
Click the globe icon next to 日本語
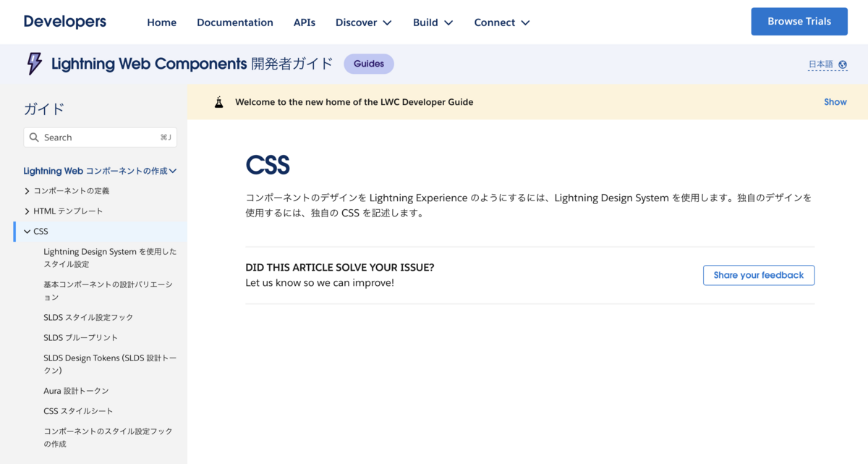pos(843,64)
